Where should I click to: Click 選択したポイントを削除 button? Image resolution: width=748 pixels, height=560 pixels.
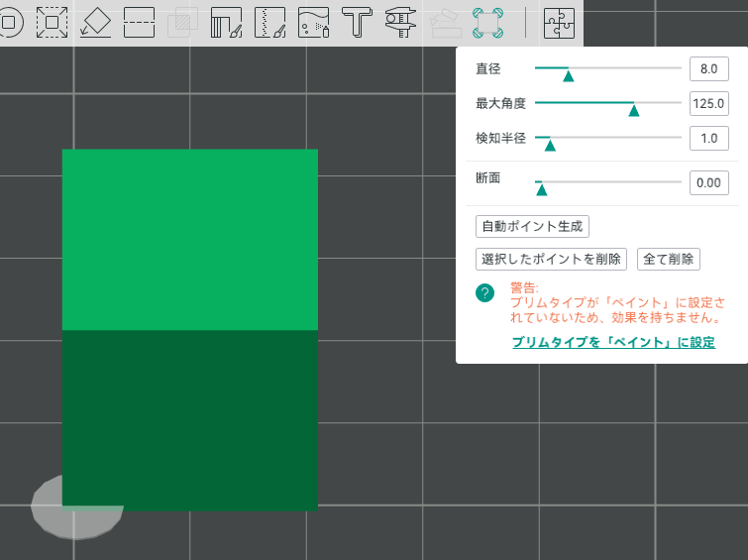tap(551, 260)
